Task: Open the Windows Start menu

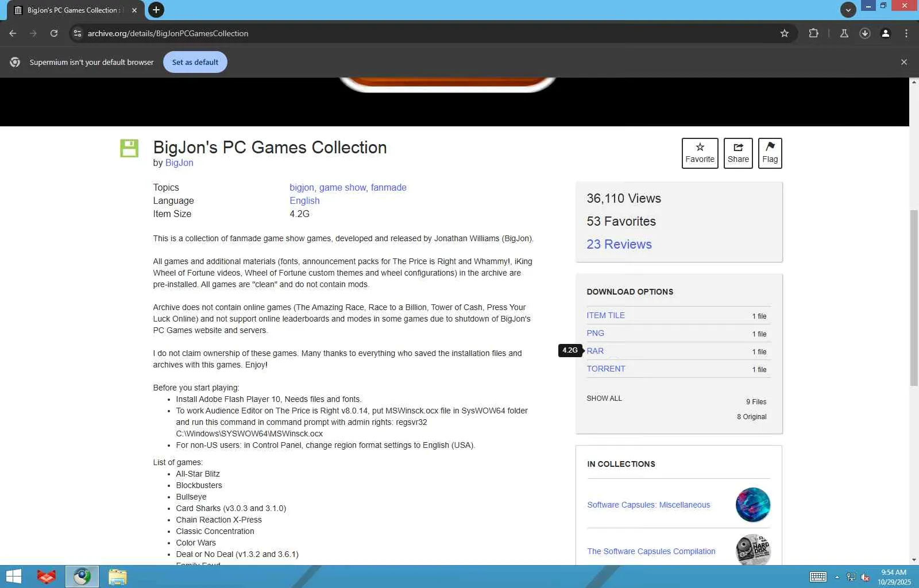Action: pos(13,577)
